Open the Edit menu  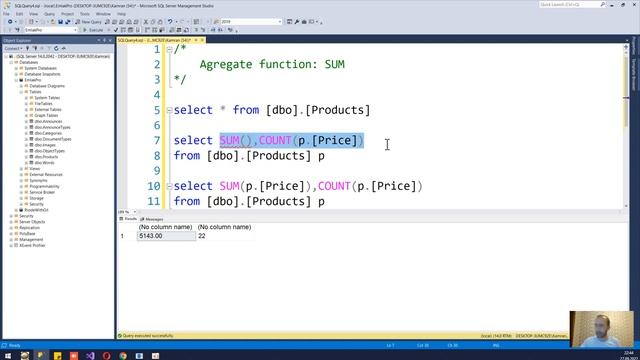click(20, 14)
